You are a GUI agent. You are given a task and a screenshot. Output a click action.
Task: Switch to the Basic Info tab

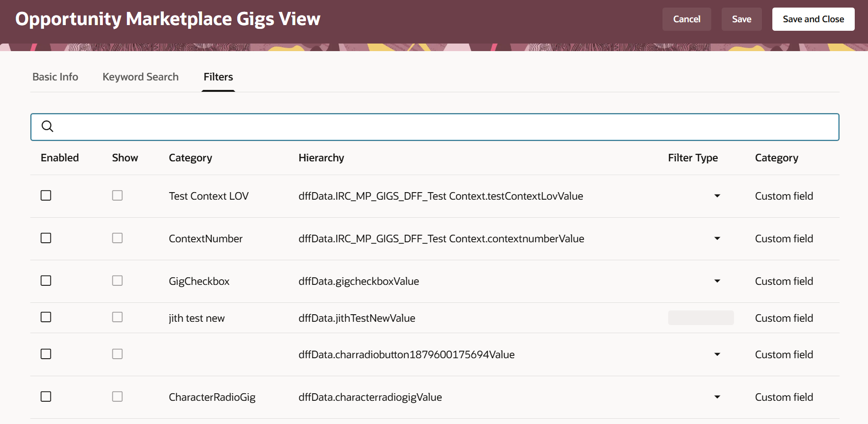click(55, 77)
